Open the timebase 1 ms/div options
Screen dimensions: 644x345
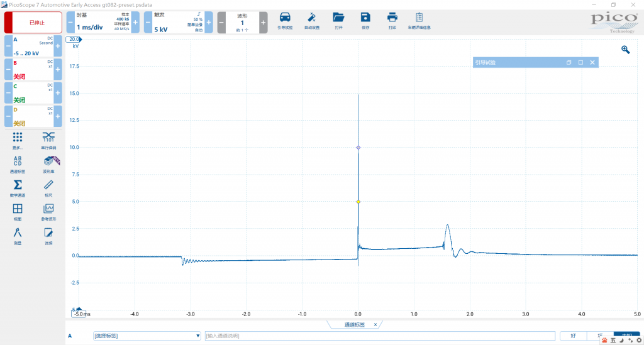point(102,23)
